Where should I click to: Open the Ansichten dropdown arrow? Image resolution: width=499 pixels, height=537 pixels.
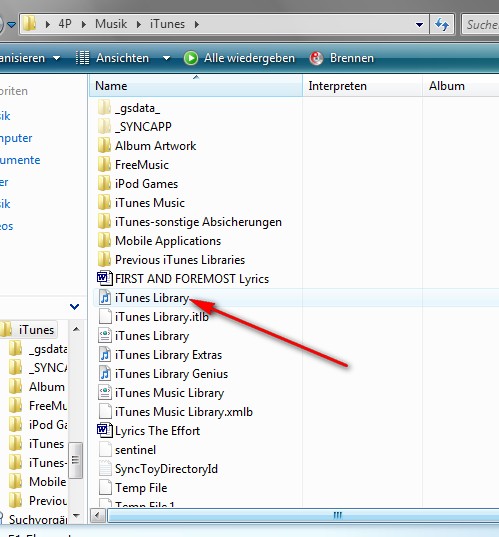click(x=166, y=58)
